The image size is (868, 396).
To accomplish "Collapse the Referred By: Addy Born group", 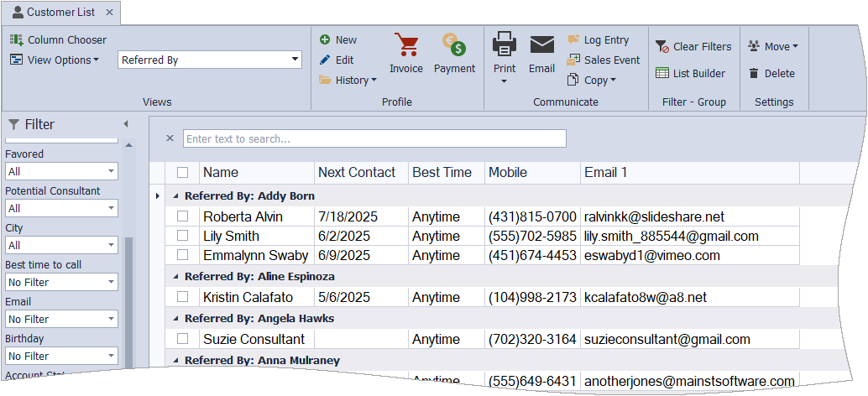I will coord(176,195).
